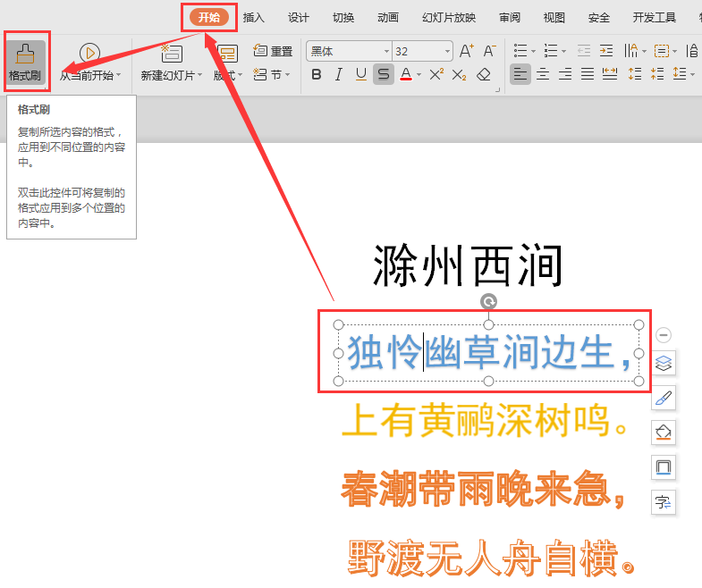The height and width of the screenshot is (588, 702).
Task: Click text direction icon
Action: click(x=631, y=51)
